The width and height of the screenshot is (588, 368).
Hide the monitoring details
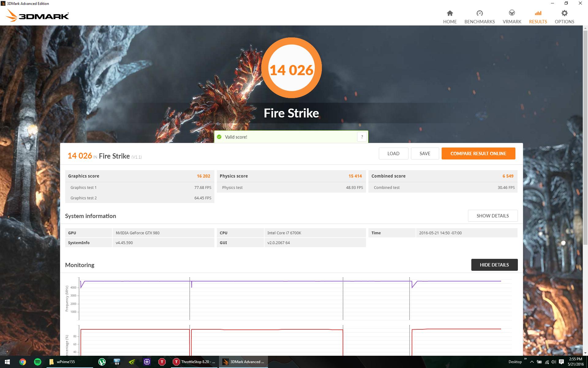tap(494, 265)
